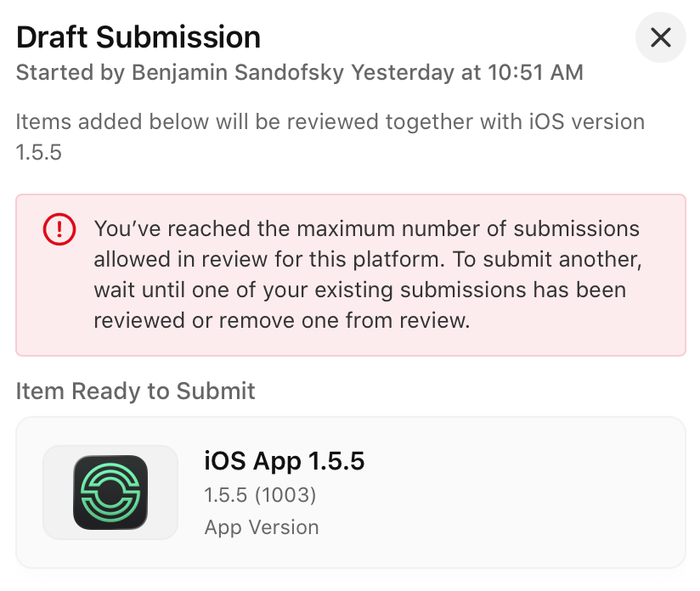Click the words 'Started by' in subtitle

(71, 73)
